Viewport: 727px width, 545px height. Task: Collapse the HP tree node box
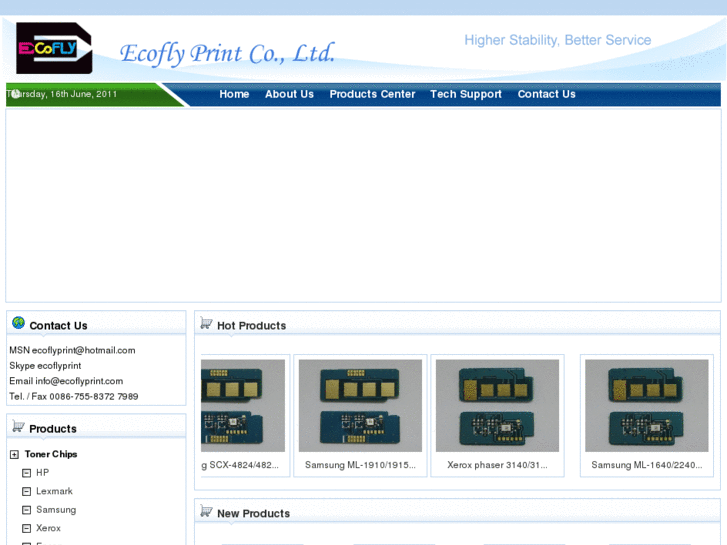click(26, 473)
